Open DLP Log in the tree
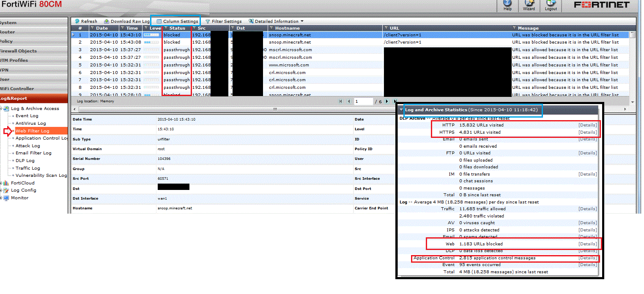644x294 pixels. (x=25, y=160)
